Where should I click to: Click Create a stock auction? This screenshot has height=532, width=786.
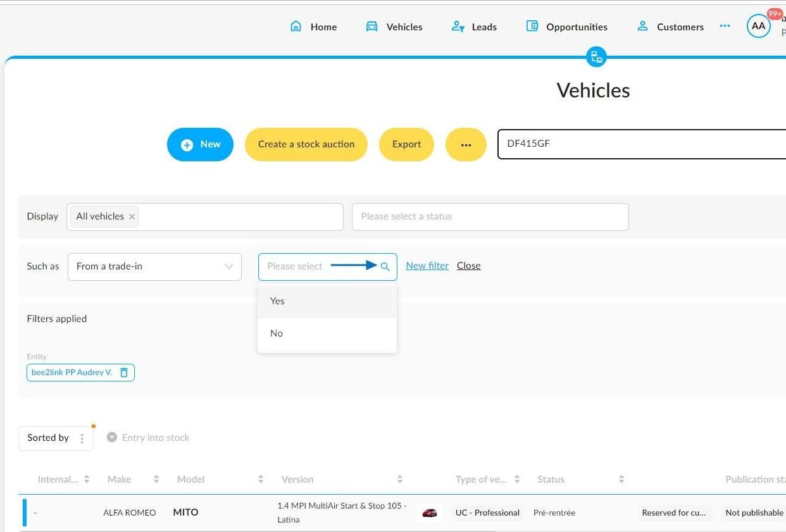(x=306, y=144)
